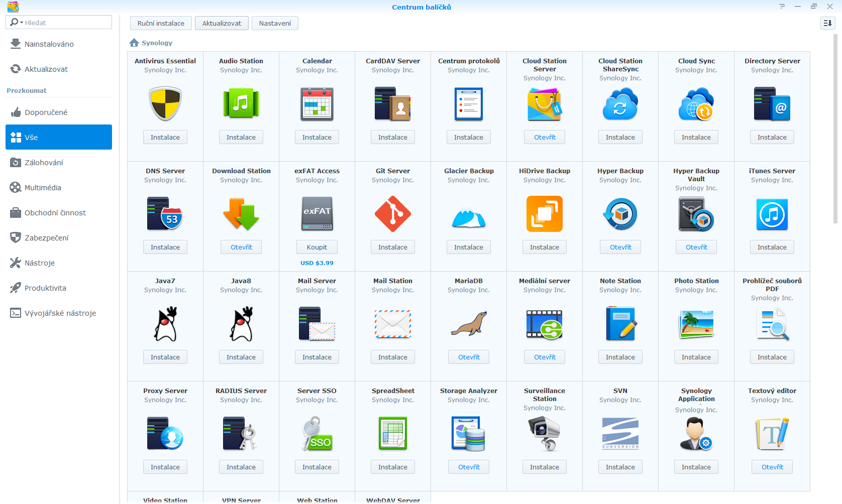Image resolution: width=842 pixels, height=504 pixels.
Task: Click the Storage Analyzer chart icon
Action: [469, 434]
